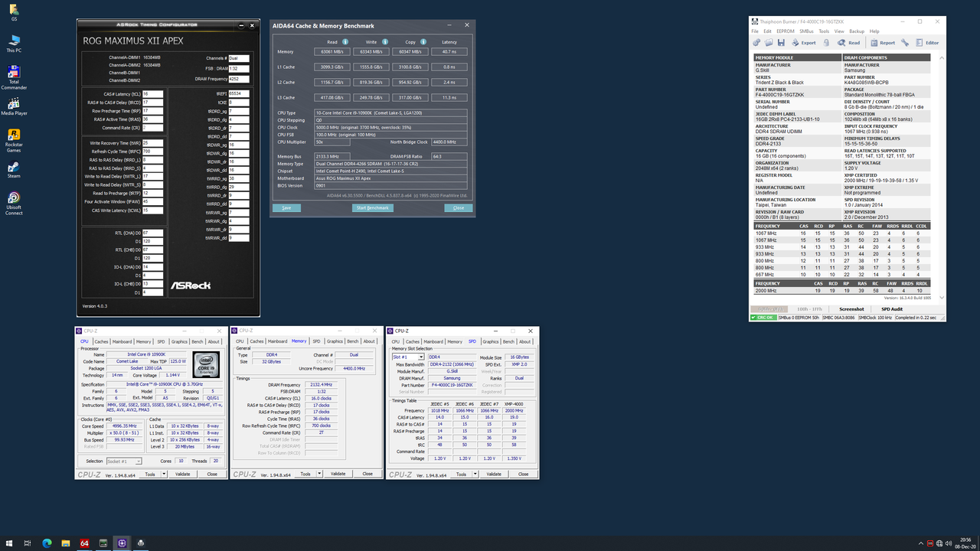Open This PC desktop icon
This screenshot has width=980, height=551.
(14, 44)
